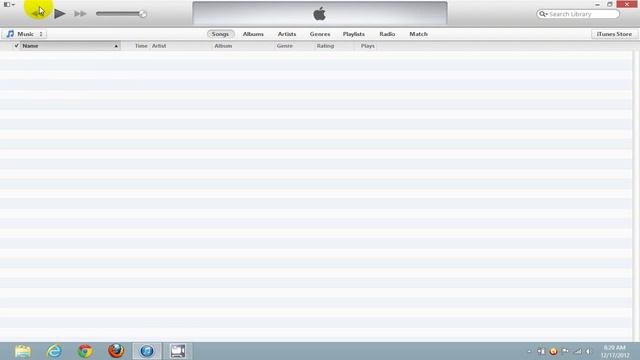Toggle the checkmark column header

(x=16, y=46)
